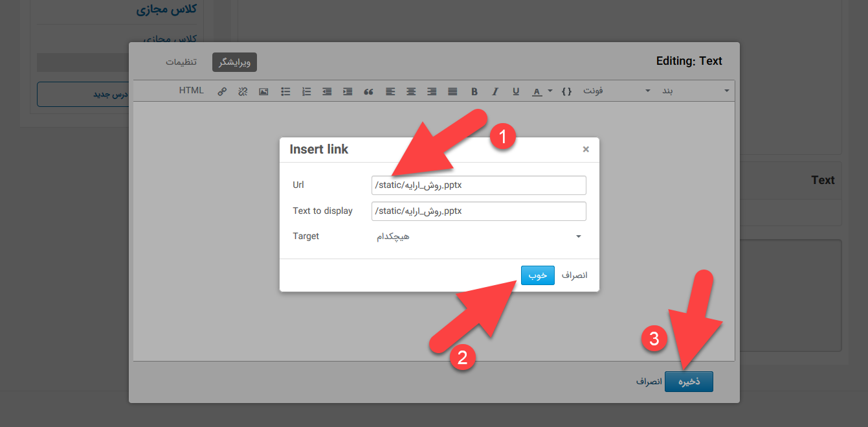This screenshot has width=868, height=427.
Task: Open the text color dropdown arrow
Action: coord(550,91)
